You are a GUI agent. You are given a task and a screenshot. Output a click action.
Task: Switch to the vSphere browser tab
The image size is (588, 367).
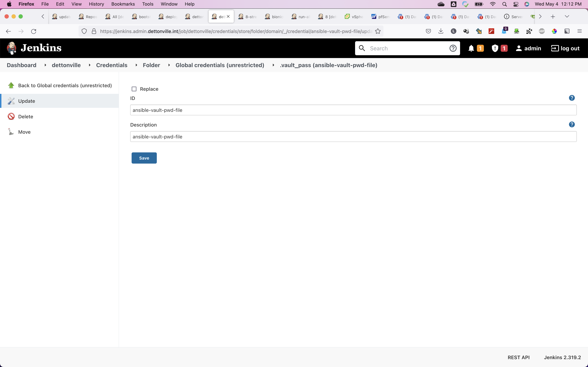click(354, 16)
